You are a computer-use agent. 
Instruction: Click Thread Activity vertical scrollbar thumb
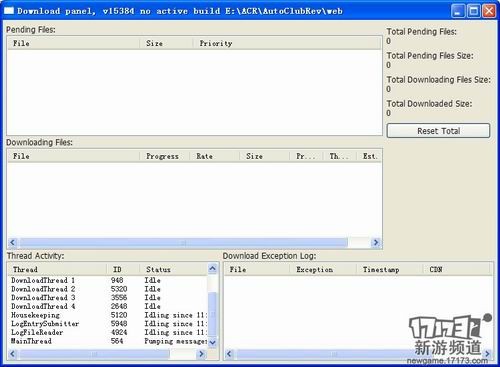pos(212,315)
